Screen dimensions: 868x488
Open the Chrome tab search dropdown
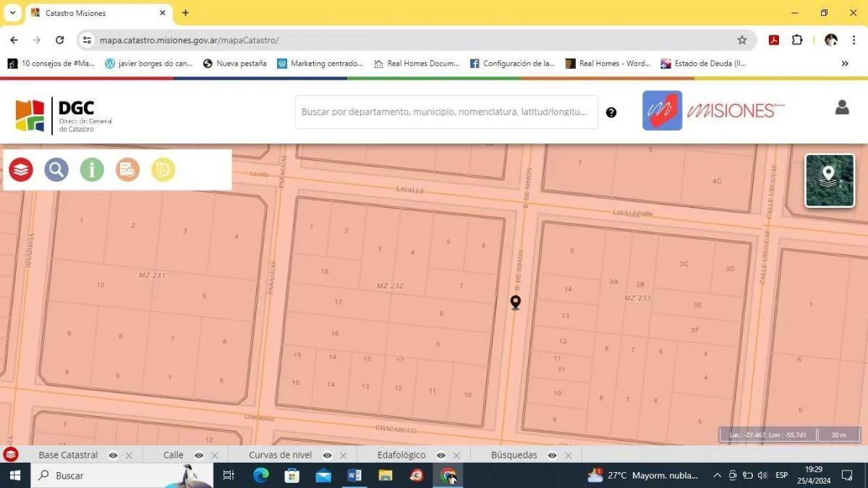(x=13, y=13)
